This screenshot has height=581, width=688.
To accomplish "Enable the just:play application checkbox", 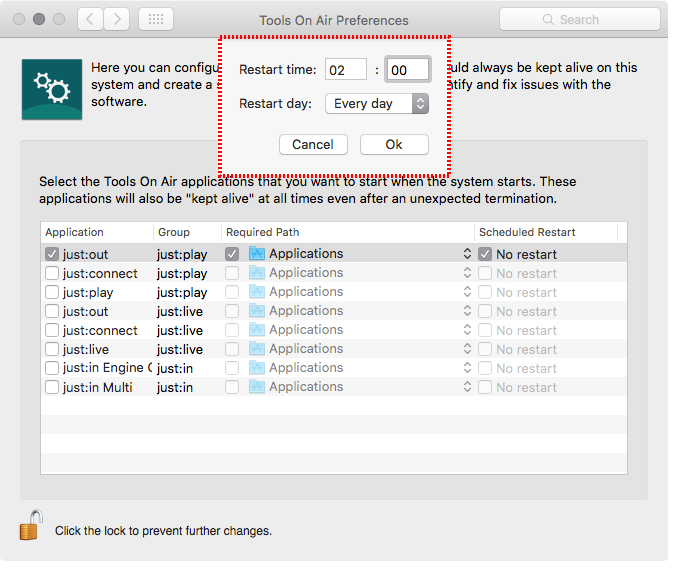I will [52, 292].
